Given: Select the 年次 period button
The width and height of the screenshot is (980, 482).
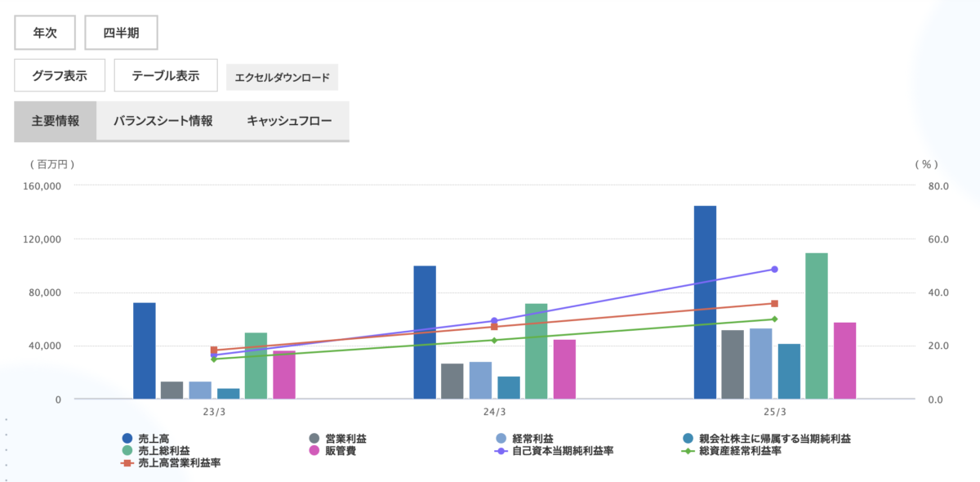Looking at the screenshot, I should [x=45, y=33].
